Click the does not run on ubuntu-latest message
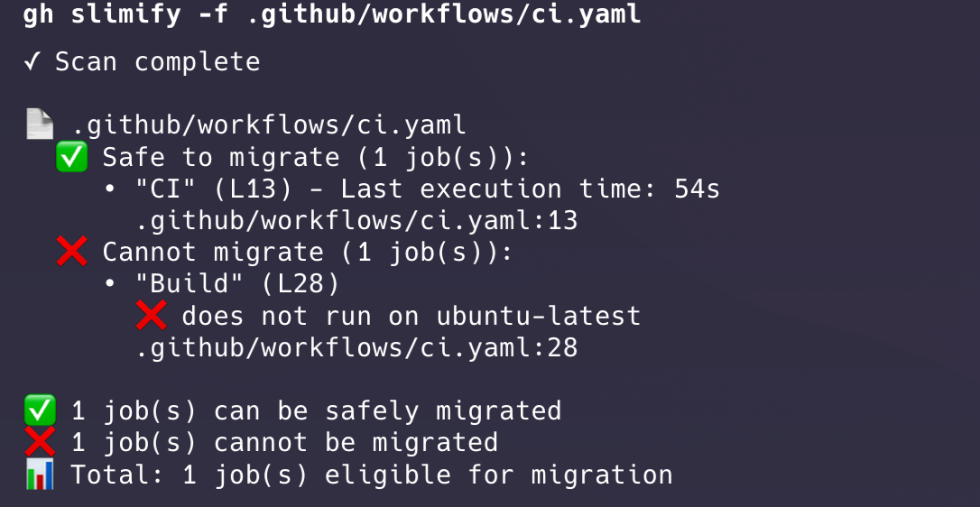The image size is (980, 507). pos(411,316)
